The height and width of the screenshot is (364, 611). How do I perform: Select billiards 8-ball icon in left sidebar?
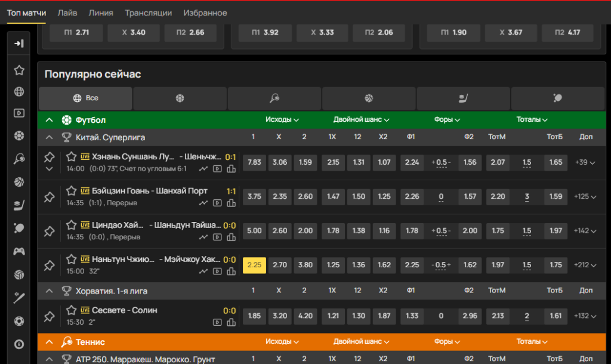pos(18,344)
